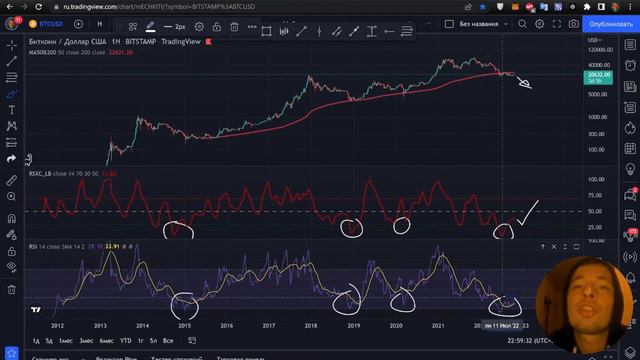Open the watchlist panel icon
This screenshot has height=360, width=640.
(x=630, y=44)
